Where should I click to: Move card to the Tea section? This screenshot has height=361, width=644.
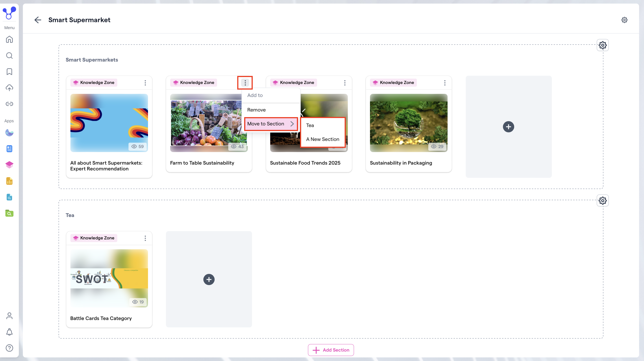323,125
